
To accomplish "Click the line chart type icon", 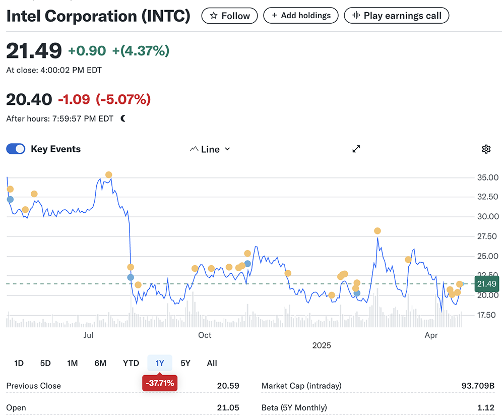I will coord(194,149).
